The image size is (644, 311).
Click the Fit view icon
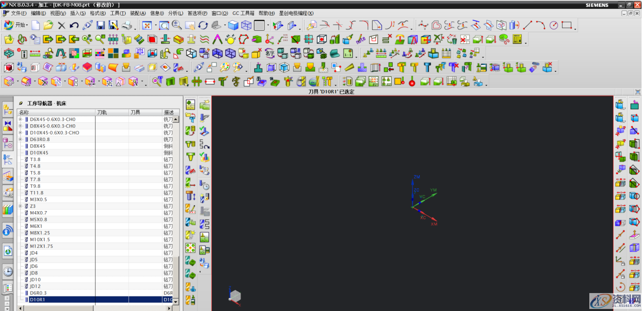(x=147, y=25)
